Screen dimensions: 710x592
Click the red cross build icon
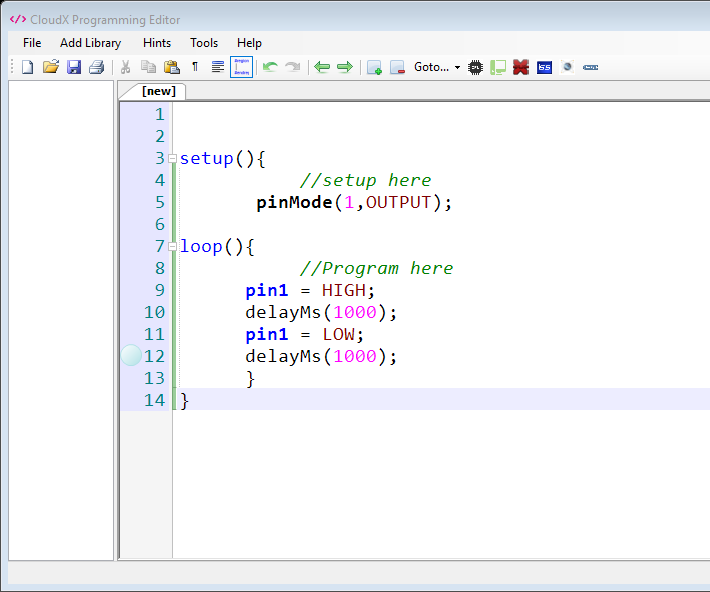[x=520, y=67]
